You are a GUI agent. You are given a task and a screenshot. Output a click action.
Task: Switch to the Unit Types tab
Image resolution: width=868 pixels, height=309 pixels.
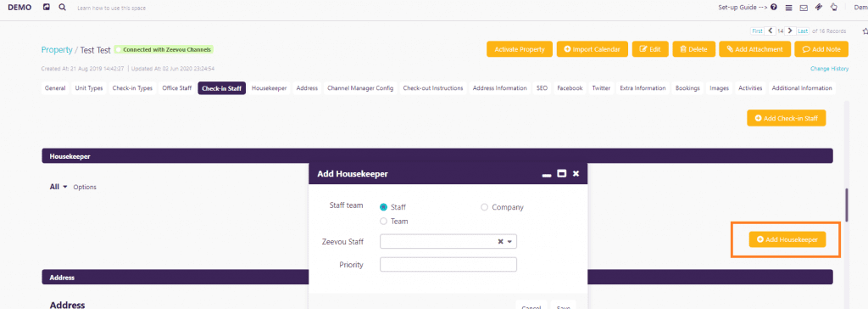click(89, 88)
